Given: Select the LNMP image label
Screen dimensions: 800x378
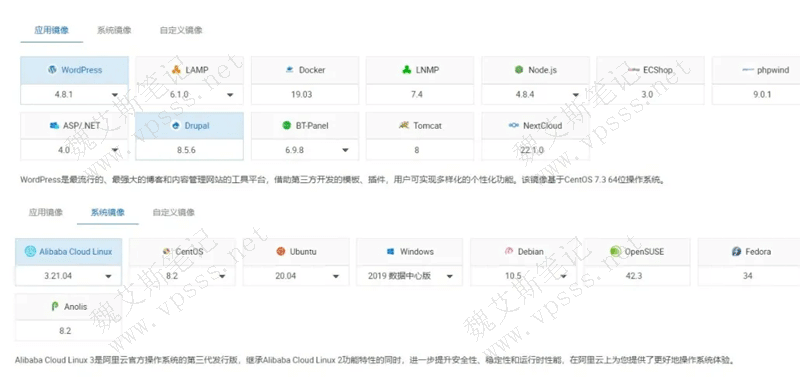Looking at the screenshot, I should click(x=427, y=70).
